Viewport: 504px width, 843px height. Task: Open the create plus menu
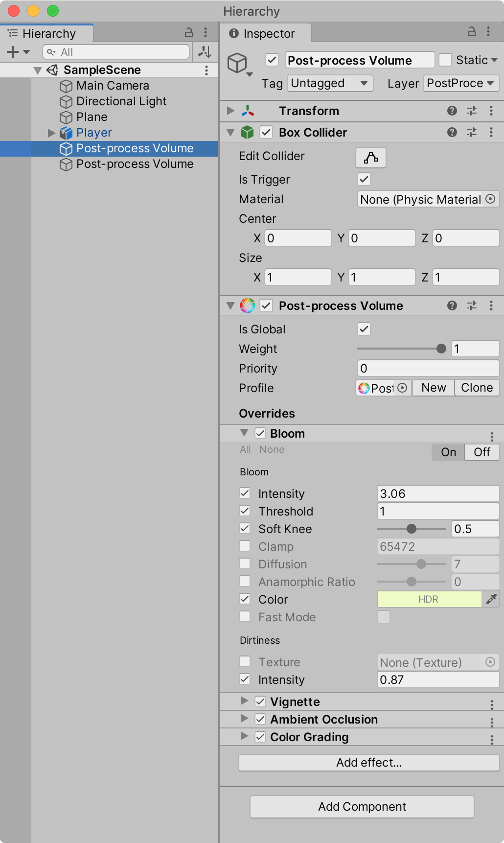(18, 51)
